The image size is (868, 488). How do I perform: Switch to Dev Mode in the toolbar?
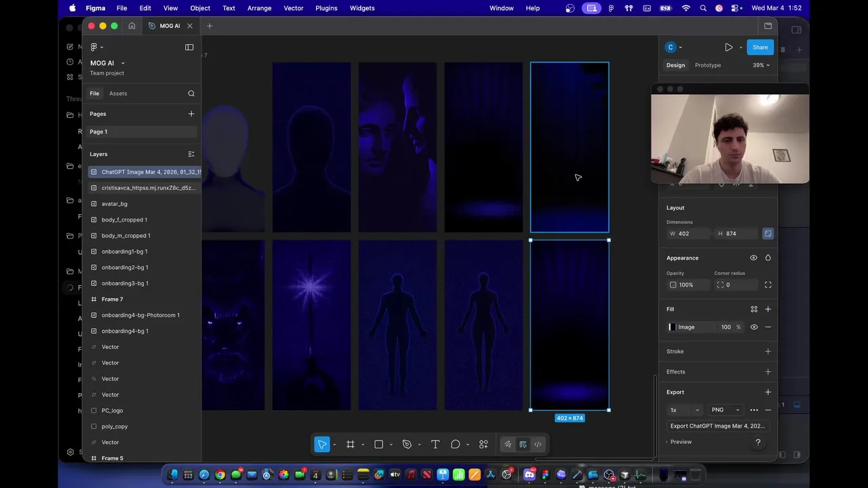pos(538,445)
